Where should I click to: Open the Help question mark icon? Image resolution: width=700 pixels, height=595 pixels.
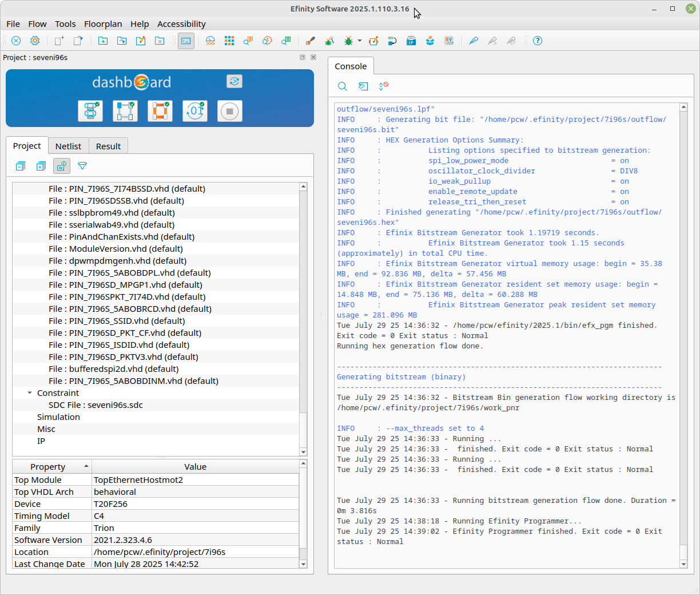[538, 41]
